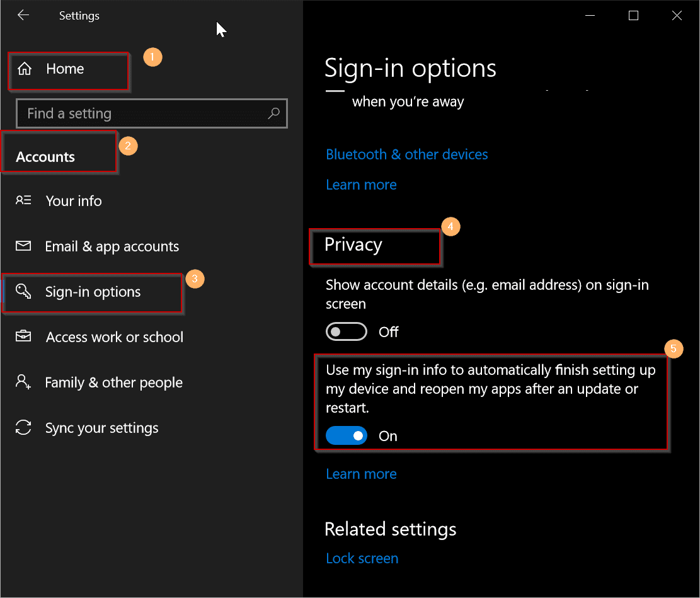Click the Home icon in the sidebar
The height and width of the screenshot is (598, 700).
tap(23, 69)
